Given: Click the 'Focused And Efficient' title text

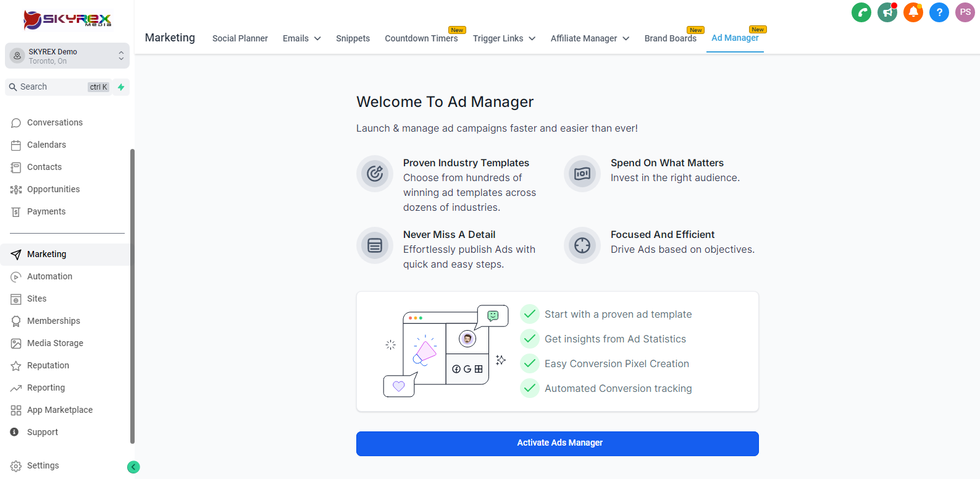Looking at the screenshot, I should tap(663, 235).
